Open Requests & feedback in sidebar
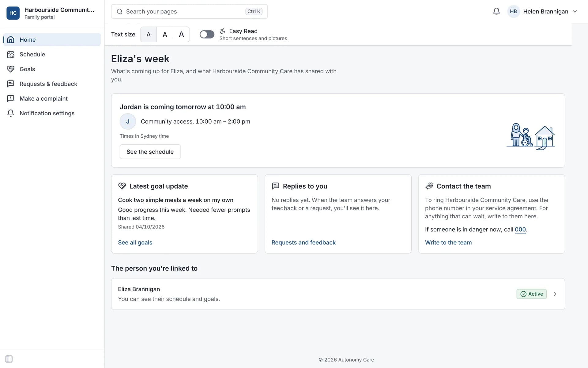 pyautogui.click(x=52, y=84)
